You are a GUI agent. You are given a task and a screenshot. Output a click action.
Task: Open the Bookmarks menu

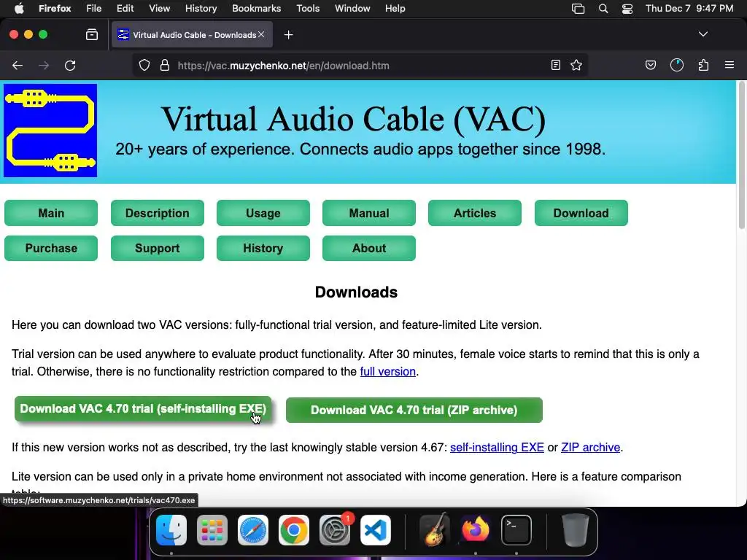coord(256,9)
